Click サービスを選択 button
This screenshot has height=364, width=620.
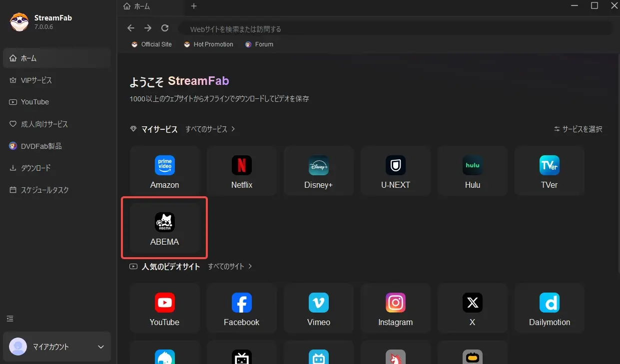click(578, 129)
